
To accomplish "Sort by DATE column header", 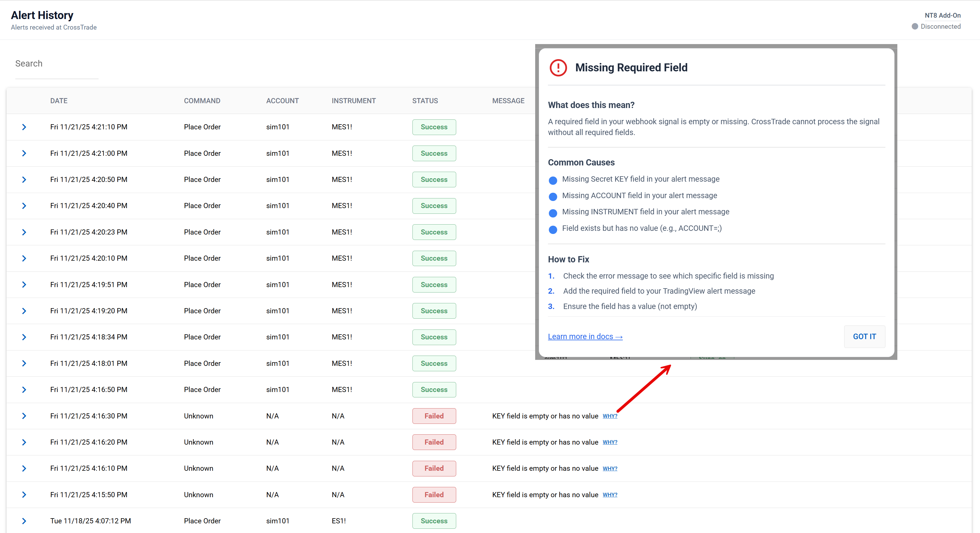I will 59,101.
